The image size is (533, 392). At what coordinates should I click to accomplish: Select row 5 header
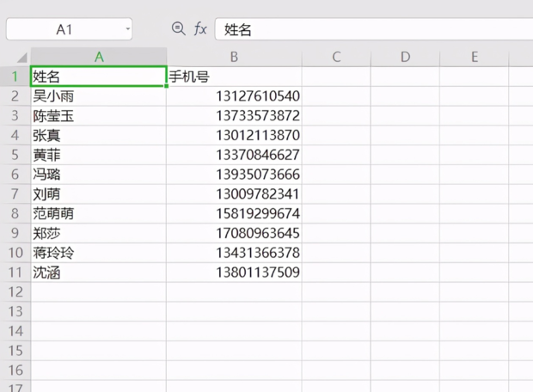pos(15,155)
